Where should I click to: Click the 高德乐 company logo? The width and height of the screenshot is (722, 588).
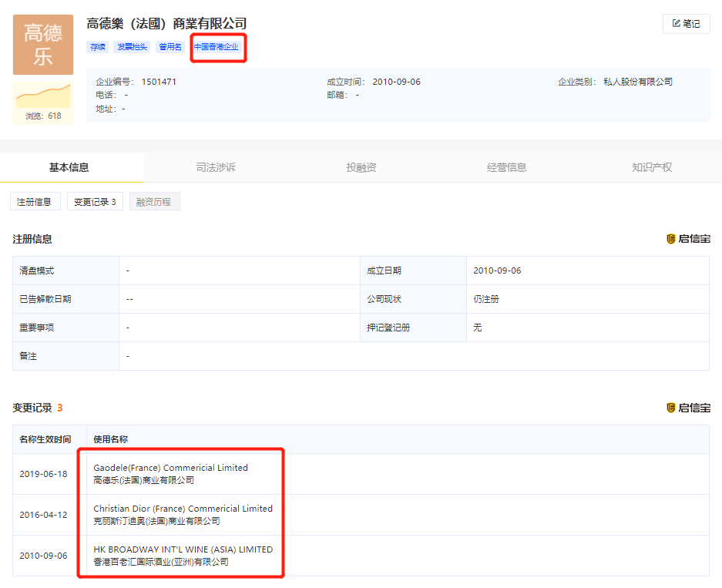[x=43, y=45]
